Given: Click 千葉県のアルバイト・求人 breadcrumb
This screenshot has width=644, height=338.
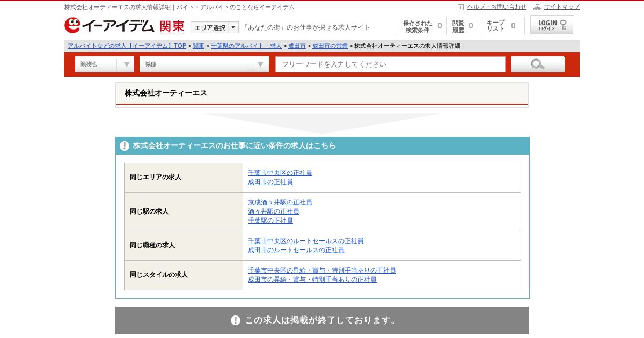Looking at the screenshot, I should tap(246, 46).
